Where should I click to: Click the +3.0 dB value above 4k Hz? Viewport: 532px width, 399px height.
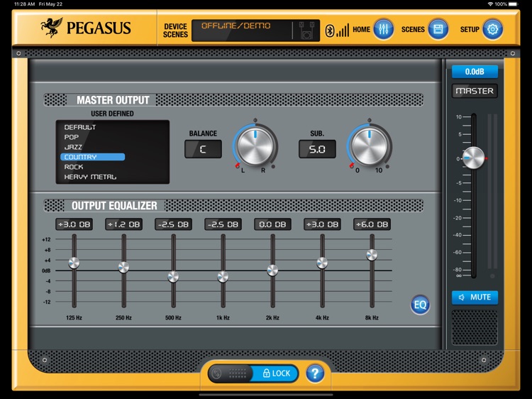click(322, 224)
